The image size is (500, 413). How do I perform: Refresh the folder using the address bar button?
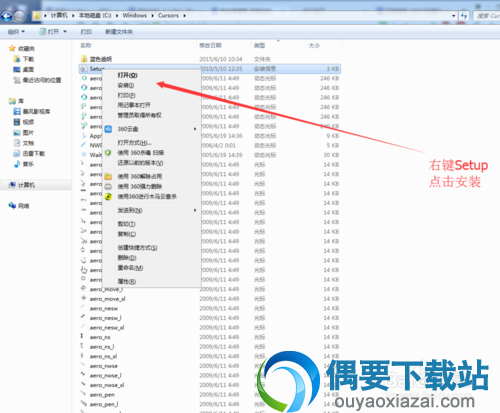[x=464, y=16]
